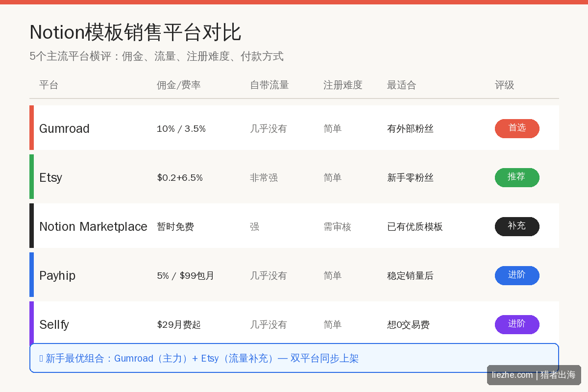
Task: Click the 补充 badge for Notion Marketplace
Action: [x=517, y=226]
